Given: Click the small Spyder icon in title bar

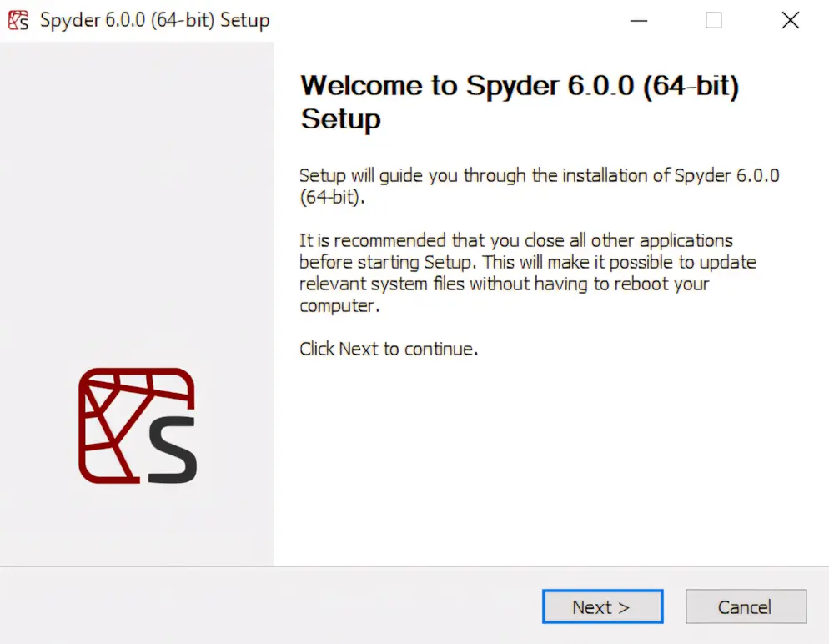Looking at the screenshot, I should pos(18,20).
